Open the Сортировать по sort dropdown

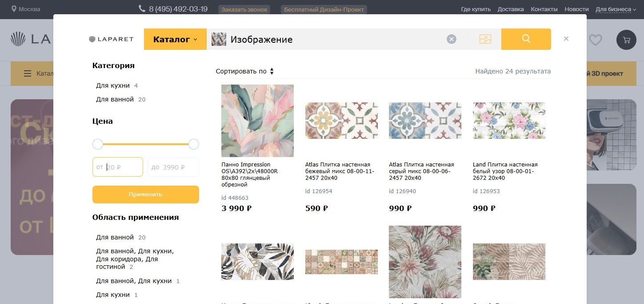(x=245, y=71)
